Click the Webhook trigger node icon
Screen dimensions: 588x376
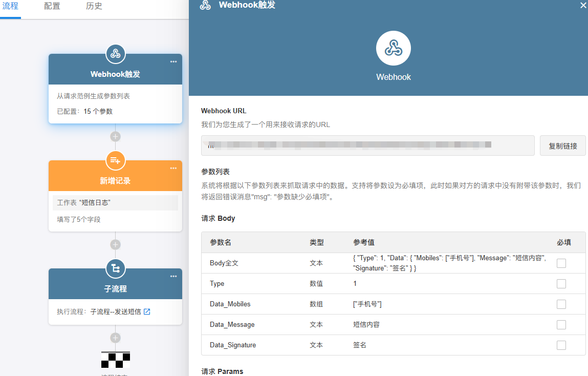[x=116, y=53]
